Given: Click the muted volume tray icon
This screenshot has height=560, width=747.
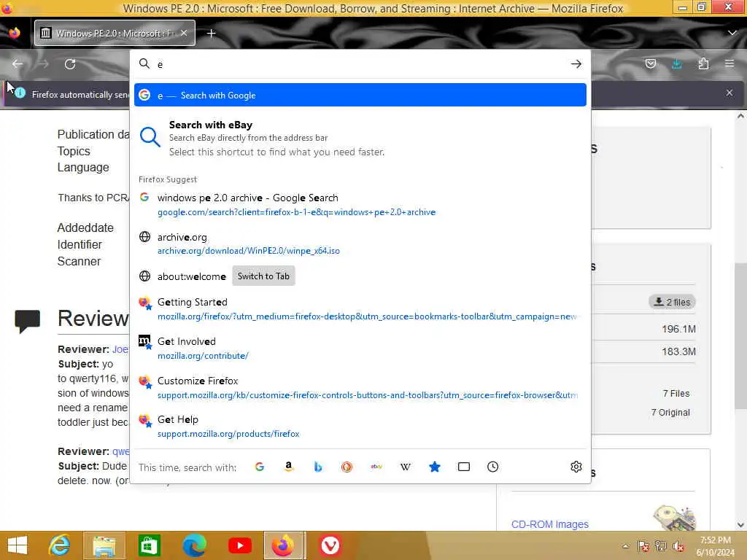Looking at the screenshot, I should pyautogui.click(x=678, y=545).
